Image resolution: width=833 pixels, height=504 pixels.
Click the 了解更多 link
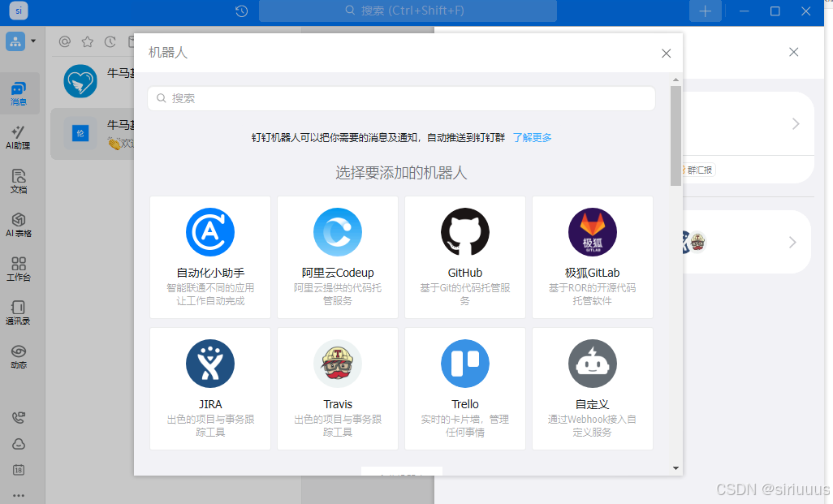point(533,137)
